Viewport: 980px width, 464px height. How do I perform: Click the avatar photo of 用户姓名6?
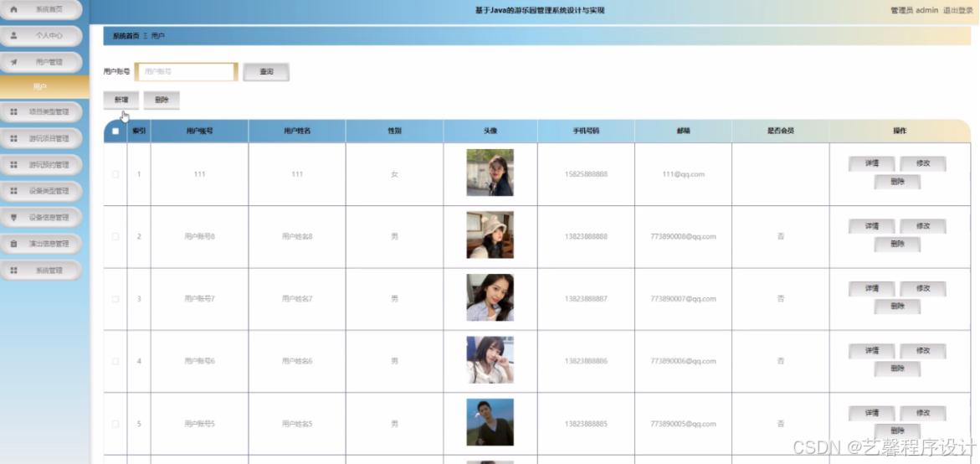pos(490,359)
